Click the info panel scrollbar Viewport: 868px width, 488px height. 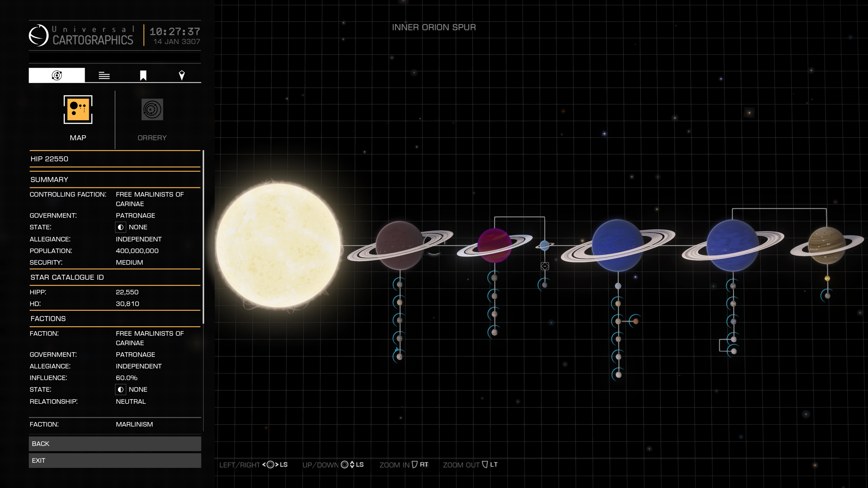click(203, 237)
